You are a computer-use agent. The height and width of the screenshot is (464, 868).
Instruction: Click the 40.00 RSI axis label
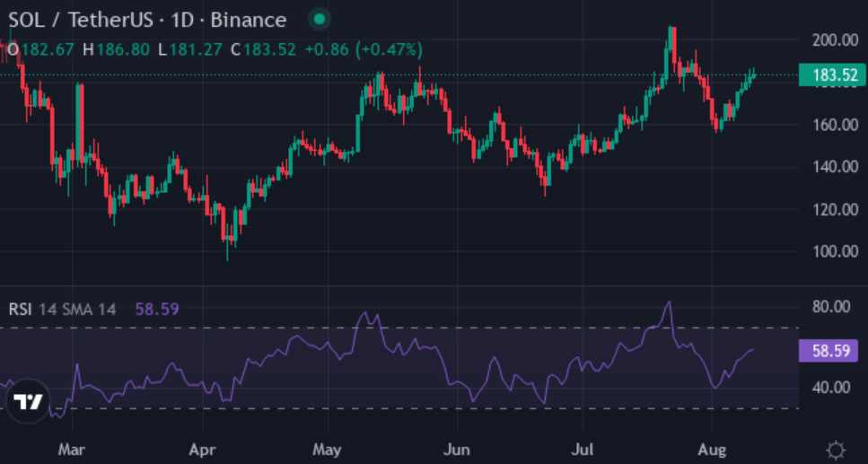[x=830, y=387]
